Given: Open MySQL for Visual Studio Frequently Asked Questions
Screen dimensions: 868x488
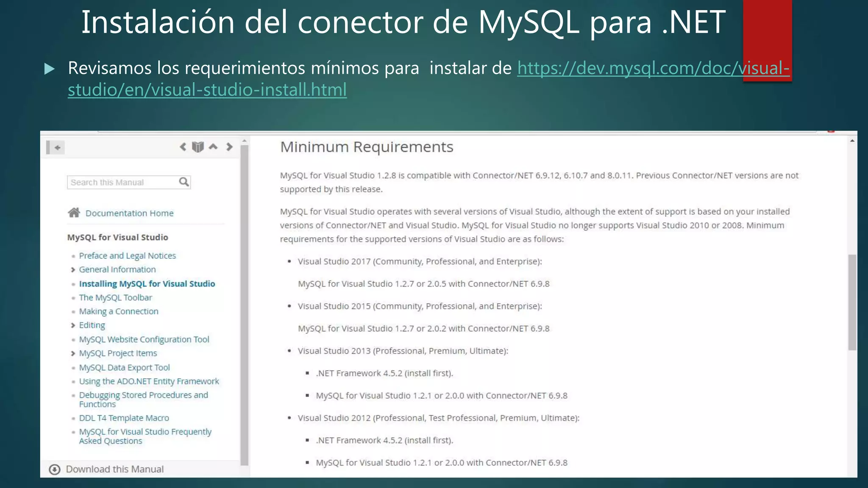Looking at the screenshot, I should (x=145, y=436).
